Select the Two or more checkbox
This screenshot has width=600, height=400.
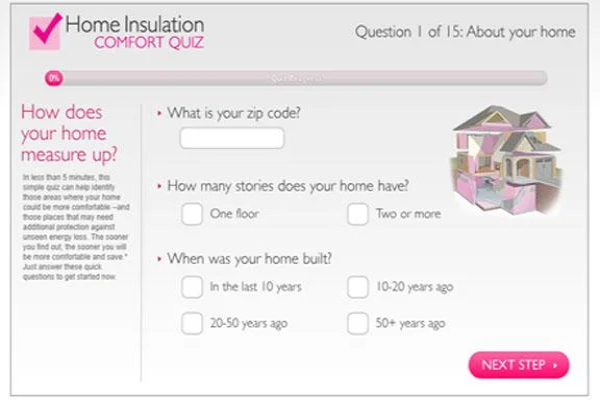tap(357, 214)
